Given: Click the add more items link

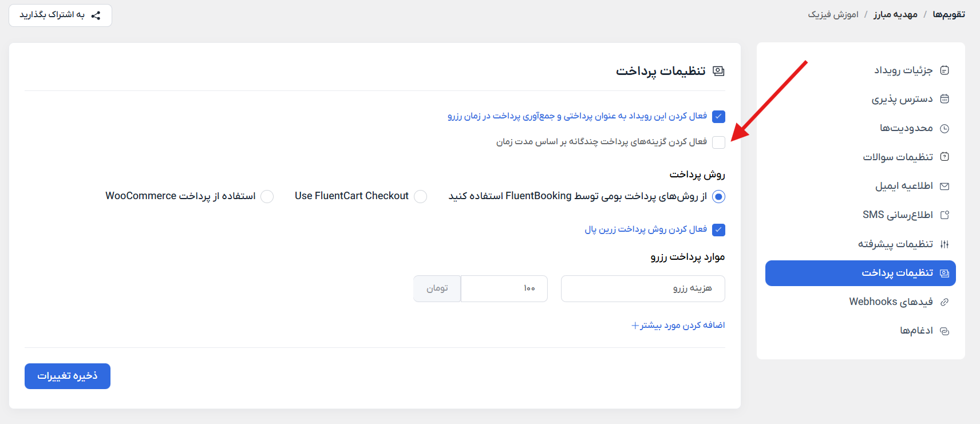Looking at the screenshot, I should coord(678,326).
